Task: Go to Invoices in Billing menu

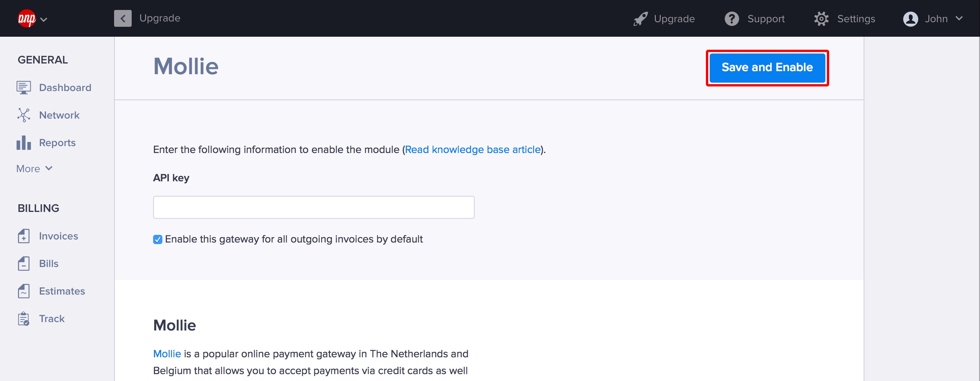Action: (x=58, y=236)
